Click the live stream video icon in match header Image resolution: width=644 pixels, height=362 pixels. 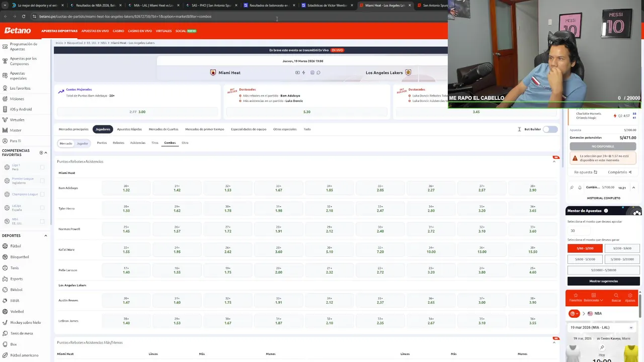297,72
